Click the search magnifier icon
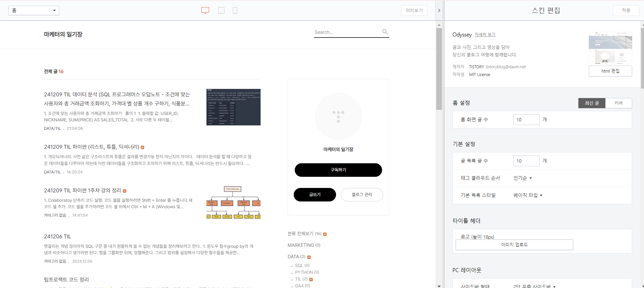This screenshot has width=644, height=288. point(385,32)
